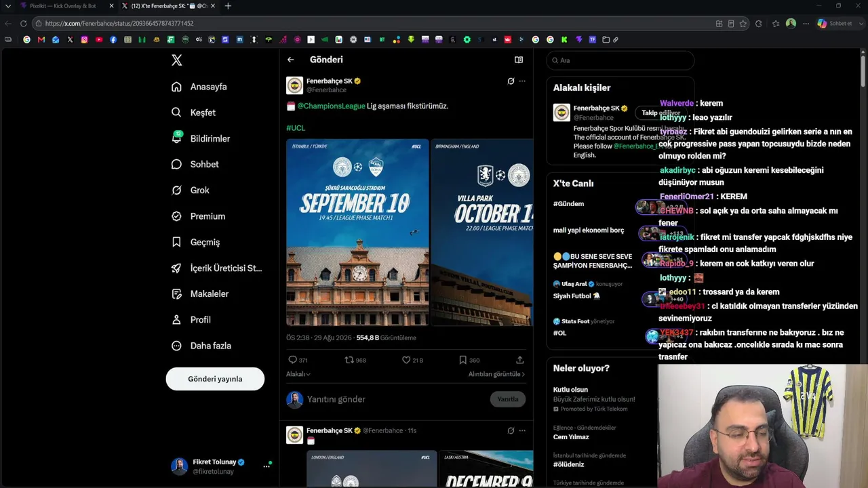This screenshot has height=488, width=868.
Task: Open the browser profile avatar
Action: (791, 23)
